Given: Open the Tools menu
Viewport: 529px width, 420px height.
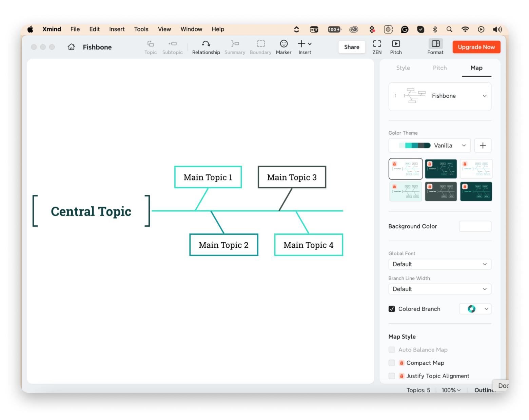Looking at the screenshot, I should (141, 29).
